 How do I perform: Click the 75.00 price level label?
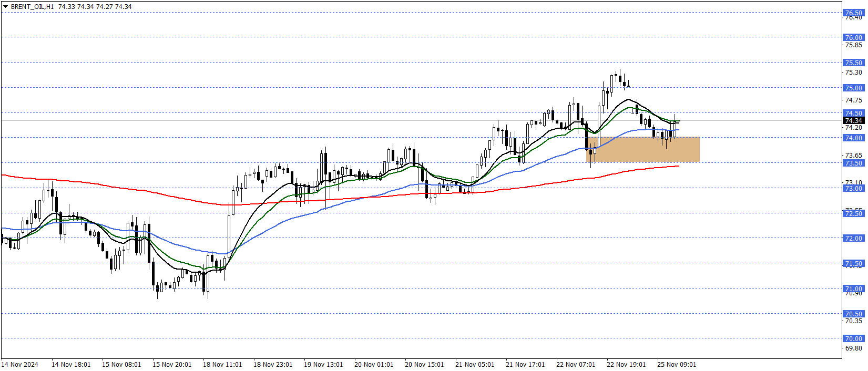coord(853,88)
